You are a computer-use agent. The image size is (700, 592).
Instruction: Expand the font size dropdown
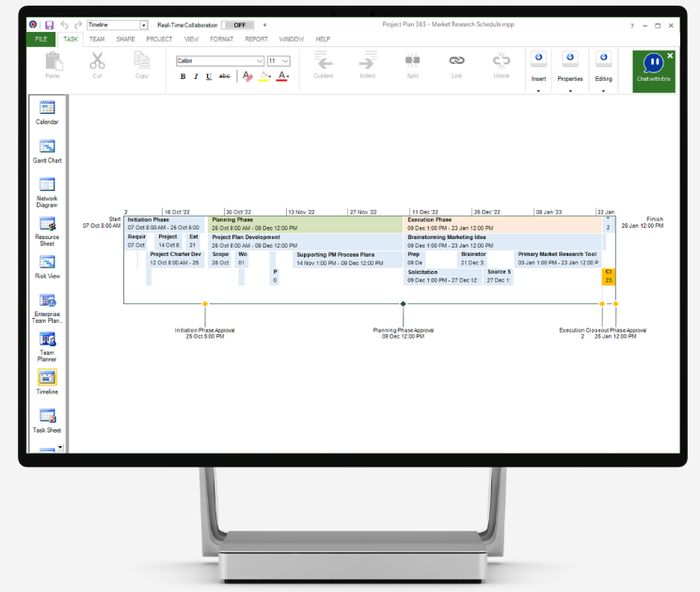(x=285, y=61)
